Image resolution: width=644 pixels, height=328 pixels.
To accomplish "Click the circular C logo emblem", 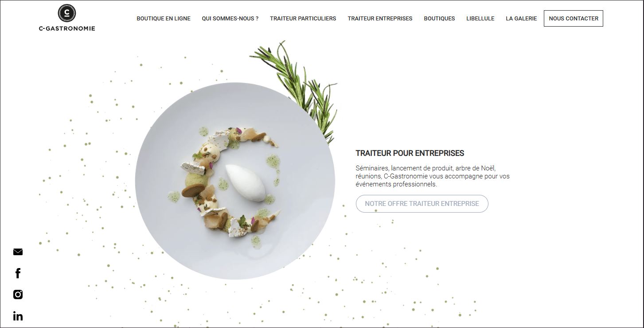I will pyautogui.click(x=67, y=13).
